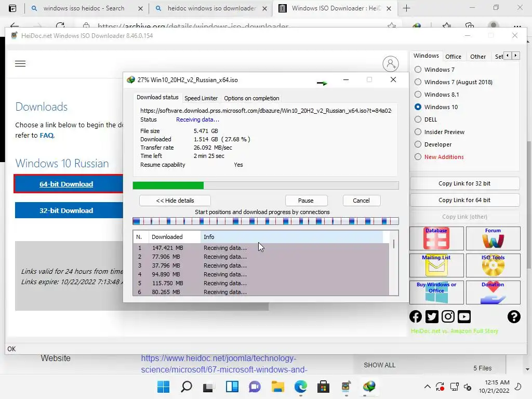Screen dimensions: 532x399
Task: Click Copy Link for 64 bit
Action: point(464,200)
